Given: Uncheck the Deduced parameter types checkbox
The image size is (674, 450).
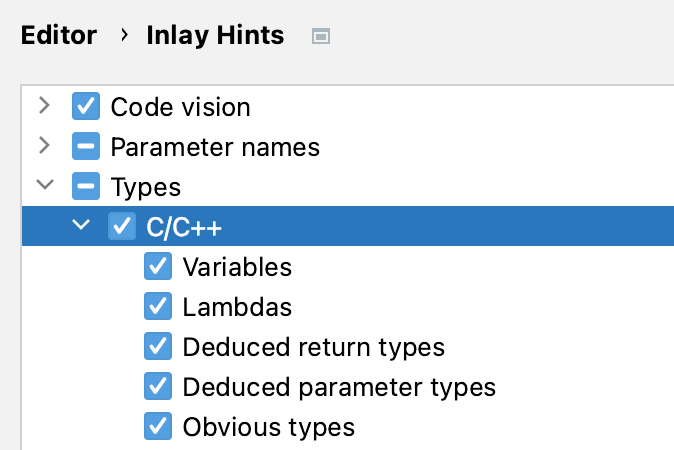Looking at the screenshot, I should 158,387.
